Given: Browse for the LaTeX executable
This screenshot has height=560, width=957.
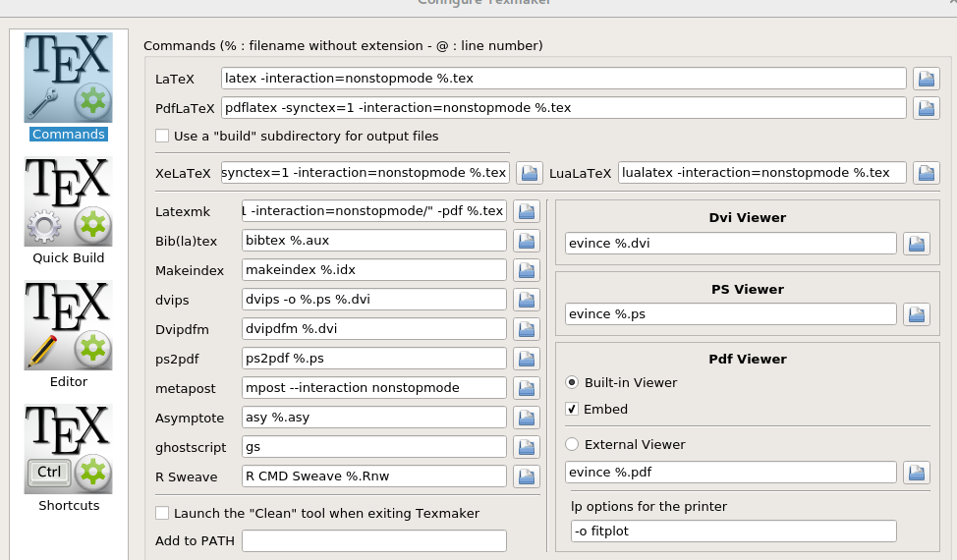Looking at the screenshot, I should pos(926,79).
